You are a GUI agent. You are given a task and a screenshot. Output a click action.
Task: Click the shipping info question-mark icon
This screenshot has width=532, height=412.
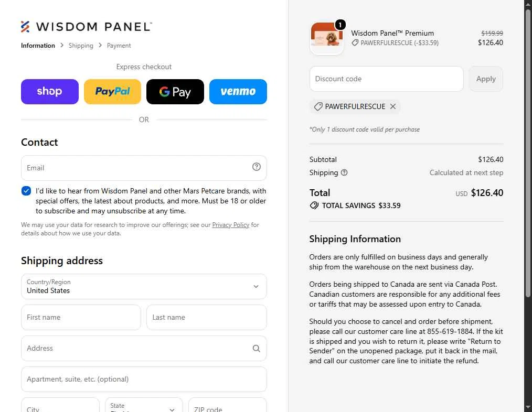pyautogui.click(x=344, y=172)
